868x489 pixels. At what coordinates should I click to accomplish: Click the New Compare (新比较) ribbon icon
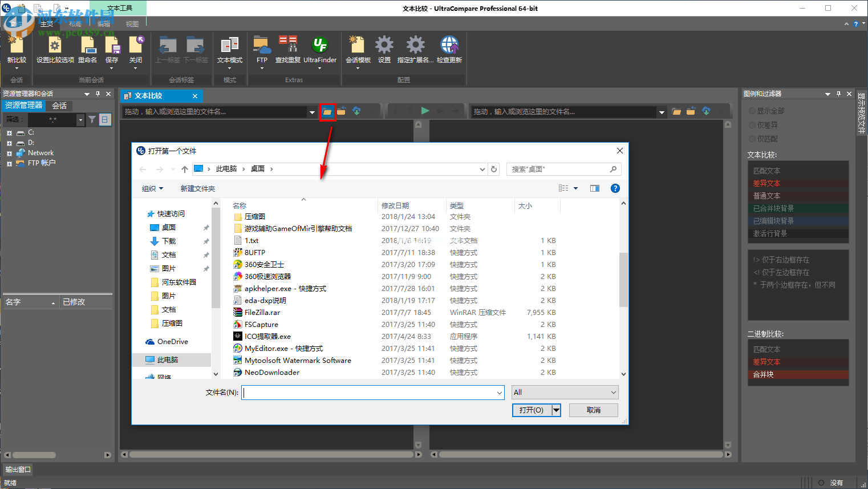[x=16, y=46]
